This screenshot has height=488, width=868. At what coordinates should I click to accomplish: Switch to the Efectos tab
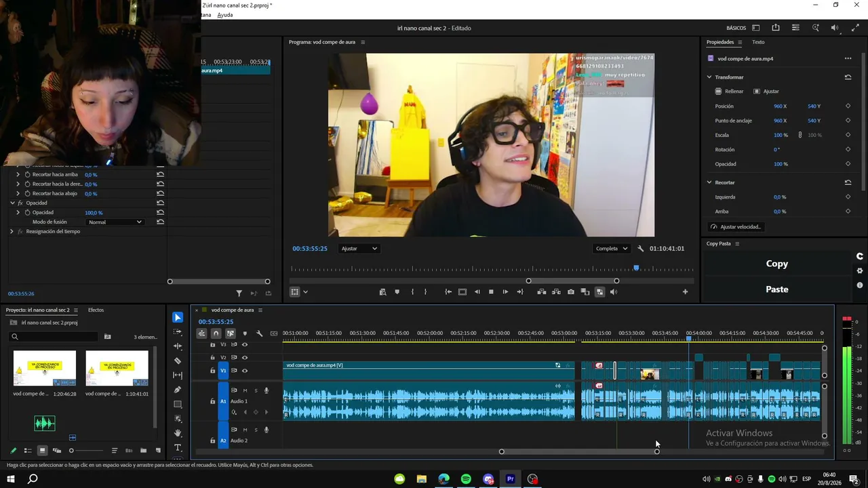pos(96,310)
